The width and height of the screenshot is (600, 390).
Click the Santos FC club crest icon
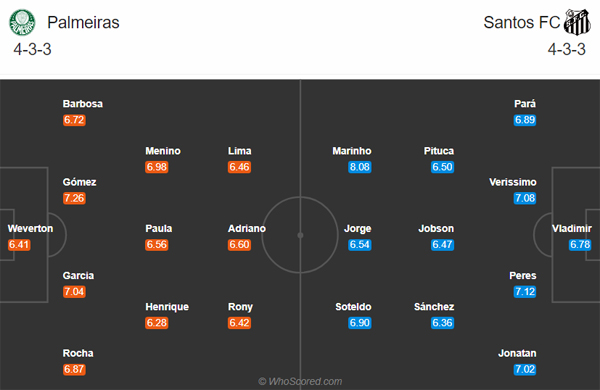(577, 22)
